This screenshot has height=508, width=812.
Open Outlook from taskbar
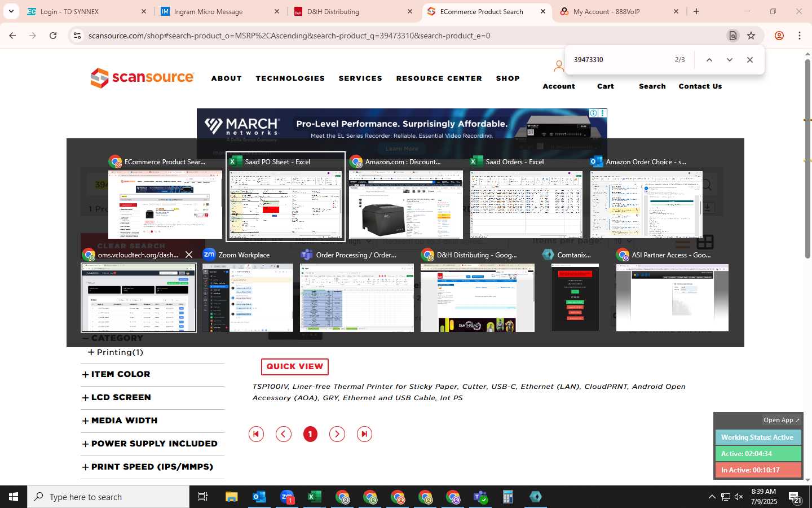259,497
